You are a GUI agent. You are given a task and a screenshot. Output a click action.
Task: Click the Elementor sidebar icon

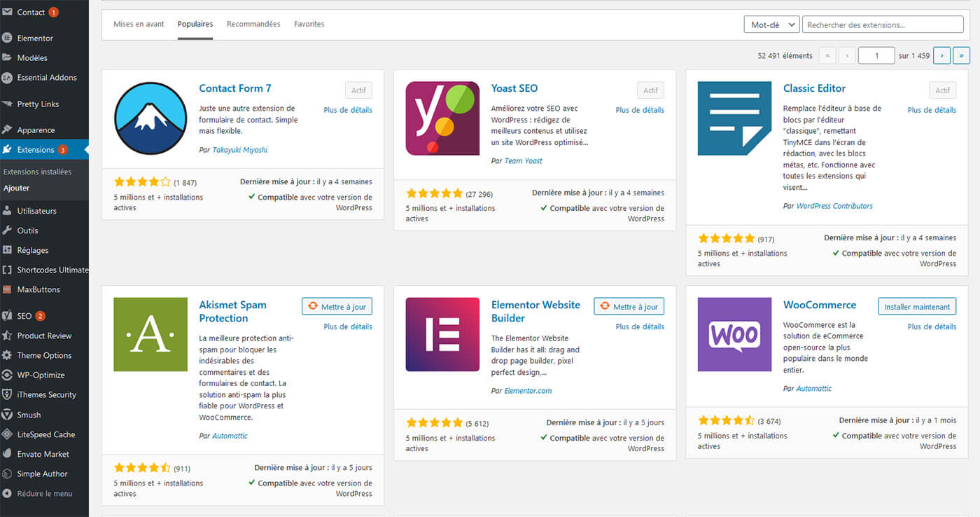pyautogui.click(x=7, y=38)
